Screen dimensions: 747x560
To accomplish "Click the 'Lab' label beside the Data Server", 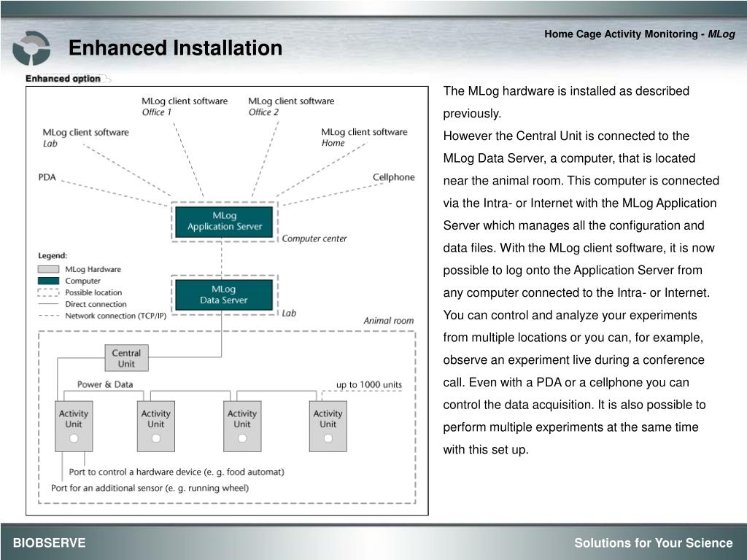I will (x=289, y=314).
